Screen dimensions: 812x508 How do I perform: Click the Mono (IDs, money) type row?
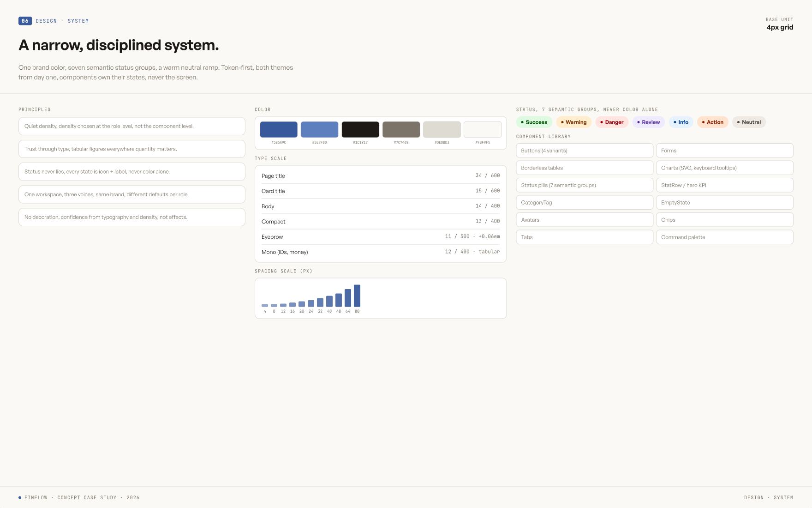point(381,252)
